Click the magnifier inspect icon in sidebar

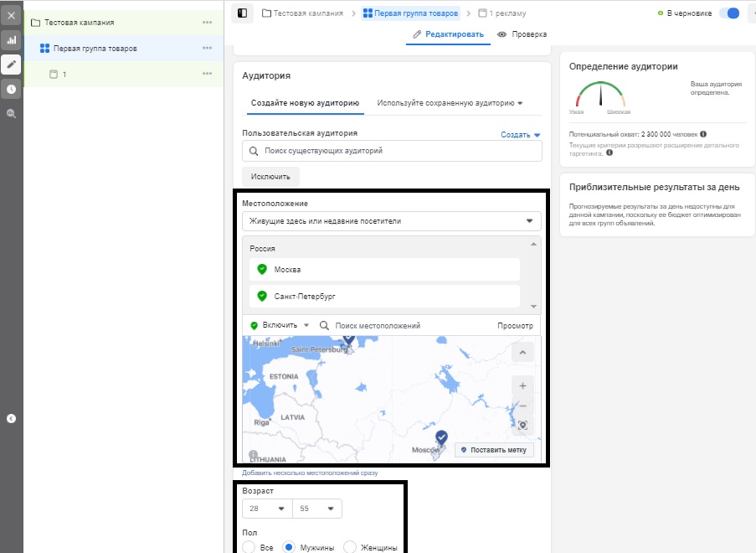pyautogui.click(x=12, y=113)
